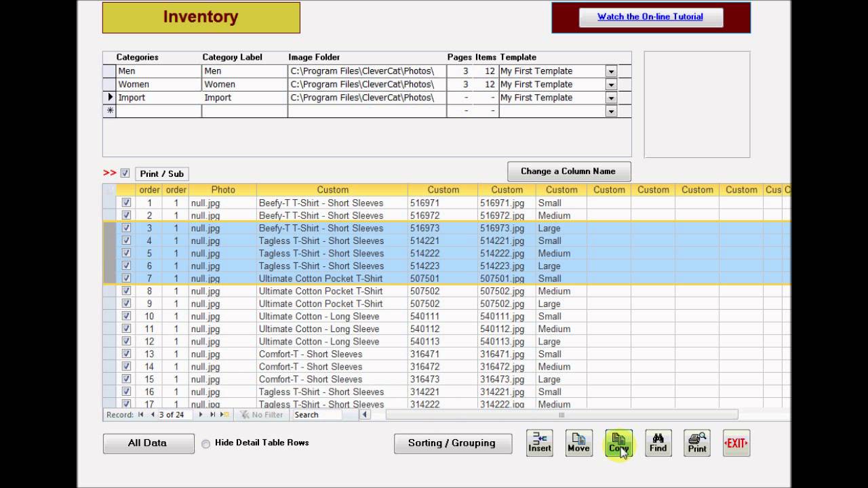Select the Import row selector arrow

109,98
